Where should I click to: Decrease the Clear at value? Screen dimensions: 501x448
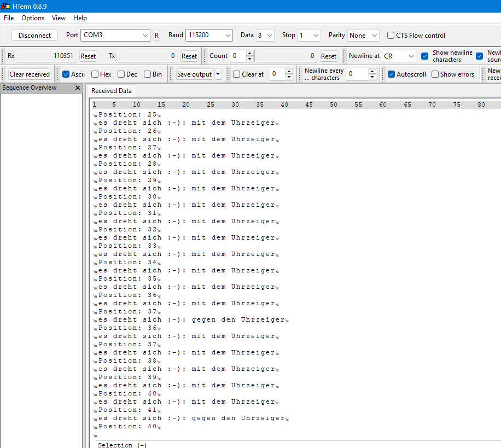point(289,77)
